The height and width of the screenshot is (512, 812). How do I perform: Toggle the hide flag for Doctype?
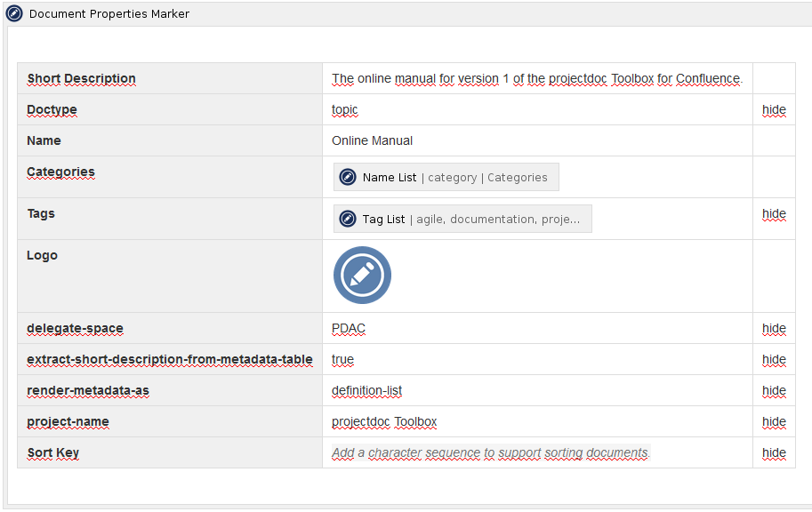[x=774, y=110]
